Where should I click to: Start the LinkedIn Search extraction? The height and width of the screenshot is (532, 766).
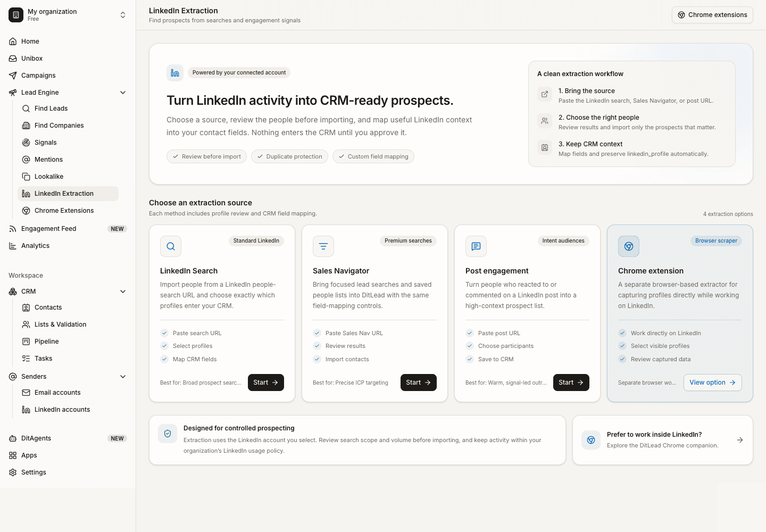266,383
